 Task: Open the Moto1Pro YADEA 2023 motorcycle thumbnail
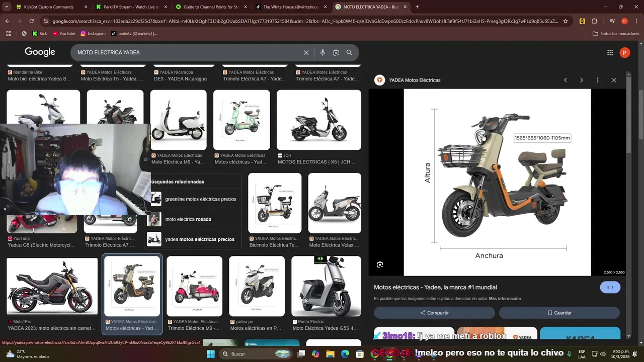(52, 287)
